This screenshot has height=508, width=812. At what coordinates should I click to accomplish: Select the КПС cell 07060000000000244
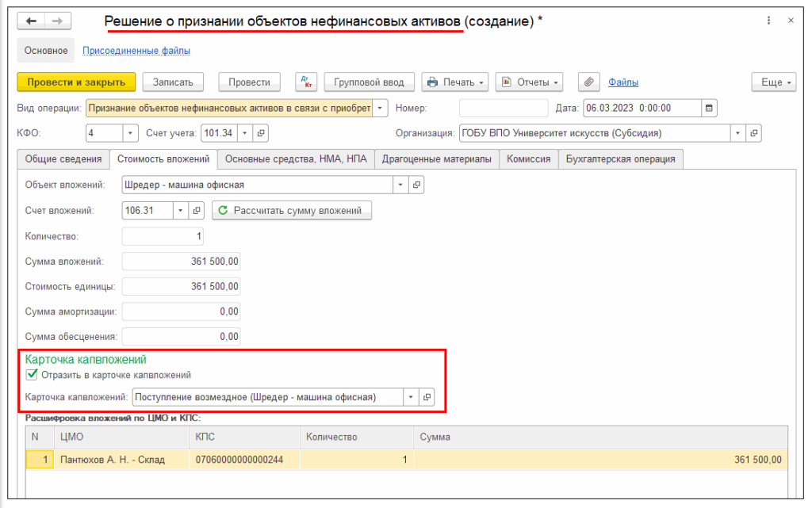(x=244, y=460)
